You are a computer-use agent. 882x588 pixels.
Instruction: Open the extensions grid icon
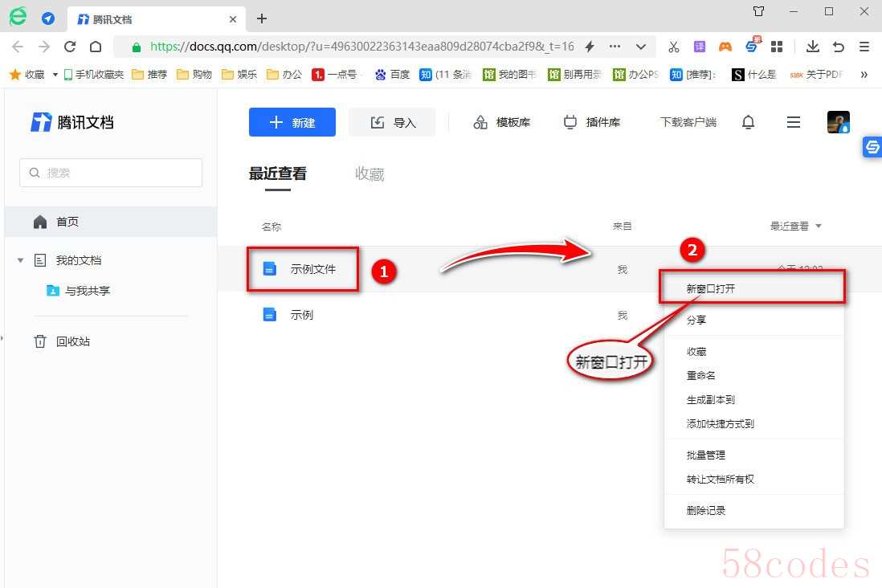[x=777, y=47]
